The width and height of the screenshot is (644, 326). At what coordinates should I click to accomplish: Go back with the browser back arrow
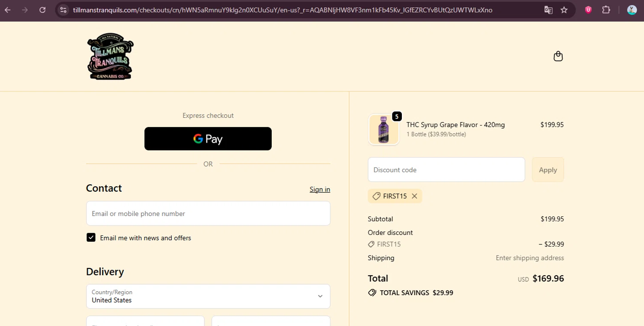click(8, 10)
